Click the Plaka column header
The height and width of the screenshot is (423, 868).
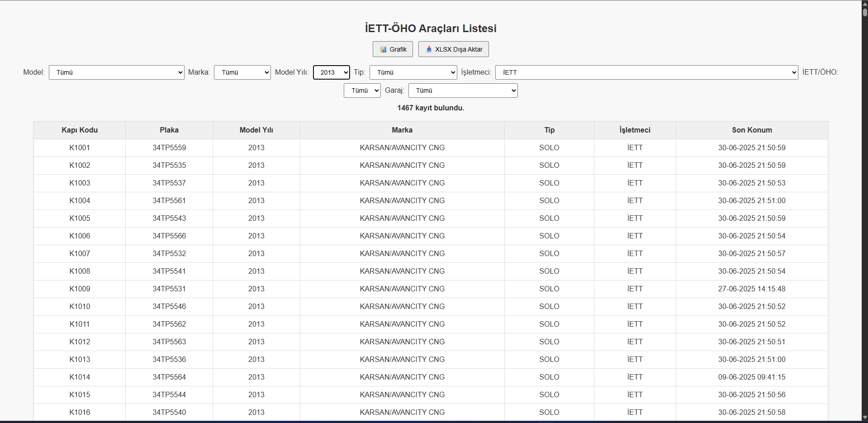pyautogui.click(x=169, y=130)
